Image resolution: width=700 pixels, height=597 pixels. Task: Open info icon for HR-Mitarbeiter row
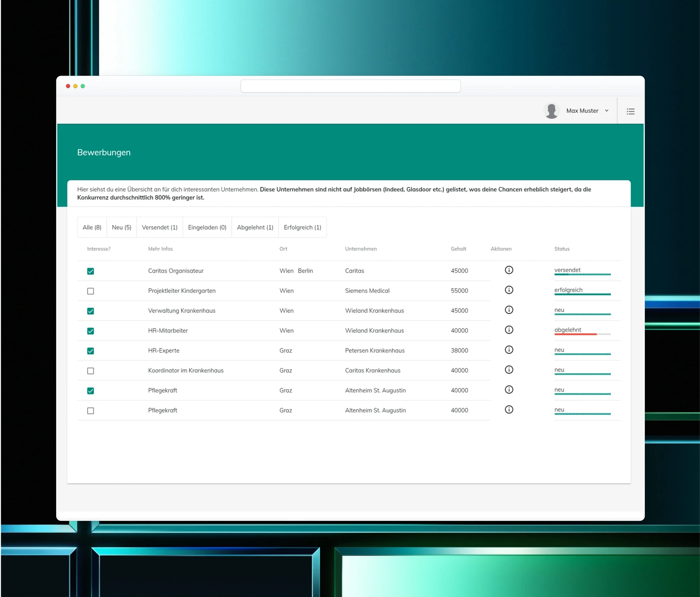509,330
